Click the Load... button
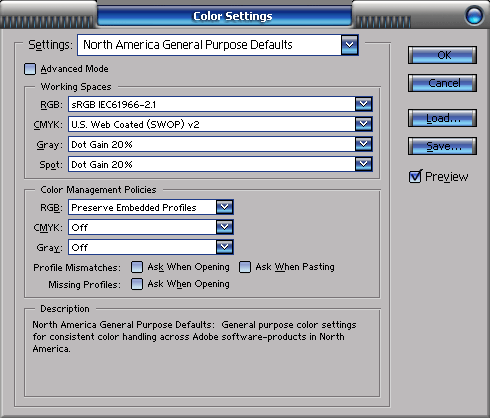Viewport: 490px width, 418px height. point(442,118)
